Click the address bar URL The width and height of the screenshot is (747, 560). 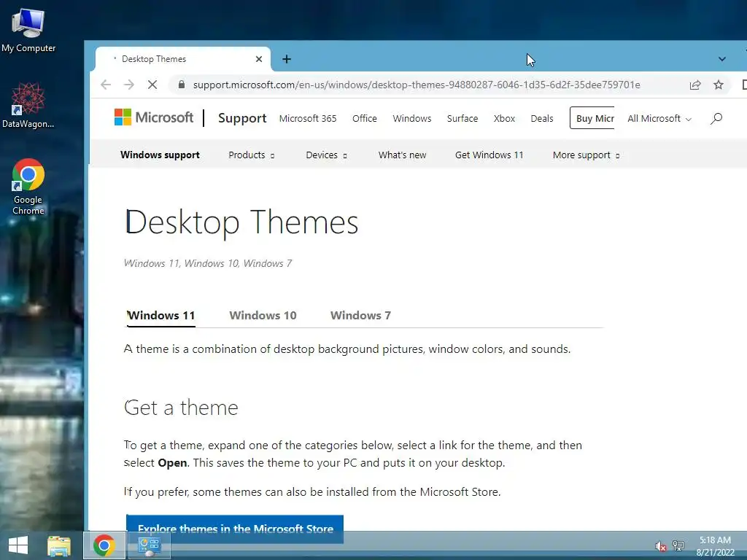(x=417, y=85)
